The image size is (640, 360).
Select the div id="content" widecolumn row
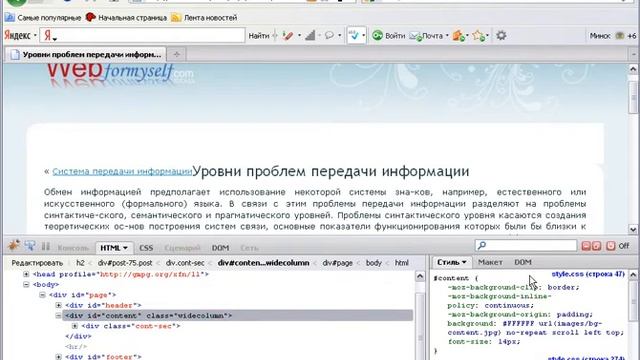click(x=238, y=316)
